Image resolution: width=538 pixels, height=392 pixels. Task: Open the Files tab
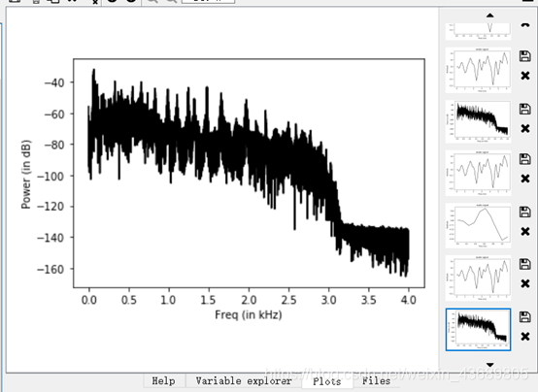(x=377, y=381)
